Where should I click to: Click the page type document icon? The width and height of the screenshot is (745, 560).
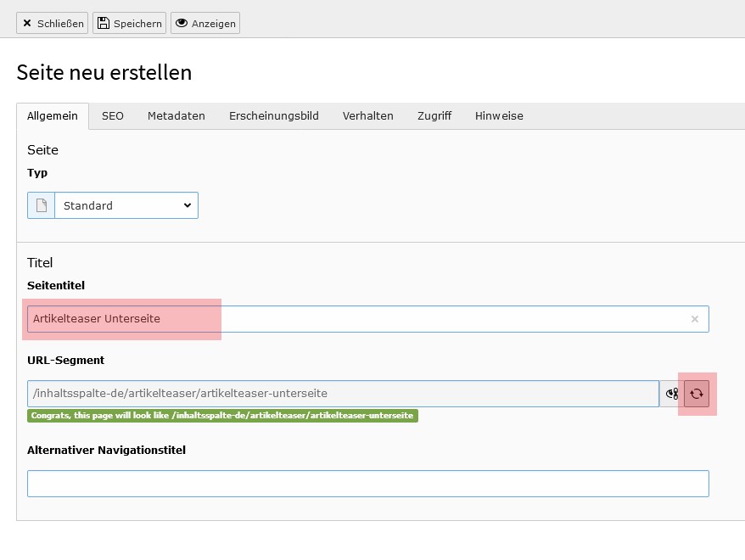coord(41,205)
